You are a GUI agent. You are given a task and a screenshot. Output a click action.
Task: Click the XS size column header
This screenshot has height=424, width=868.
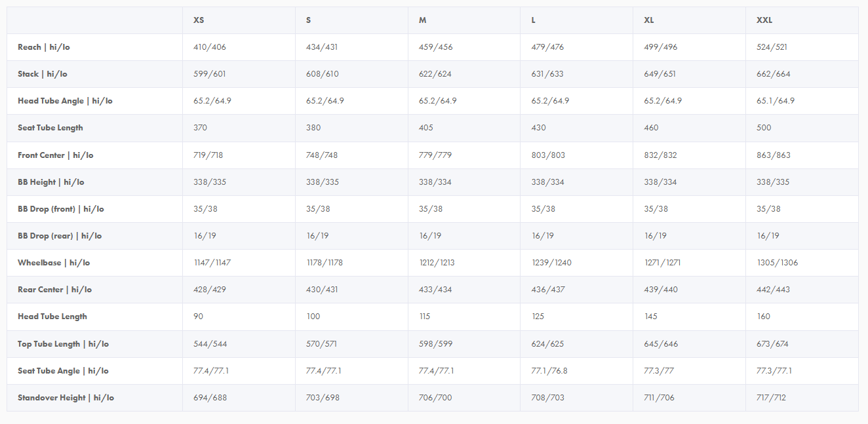pos(199,20)
